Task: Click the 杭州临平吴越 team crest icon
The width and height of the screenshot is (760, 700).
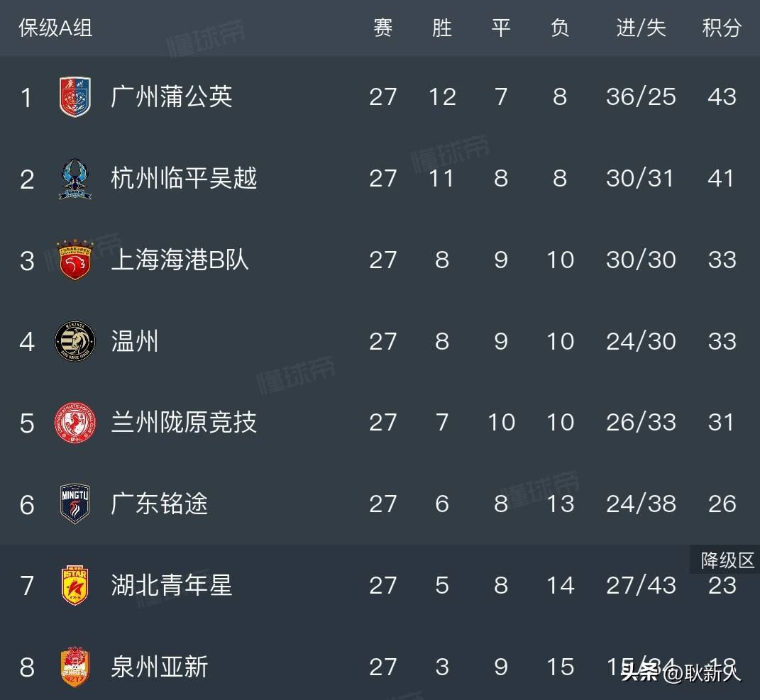Action: 75,179
